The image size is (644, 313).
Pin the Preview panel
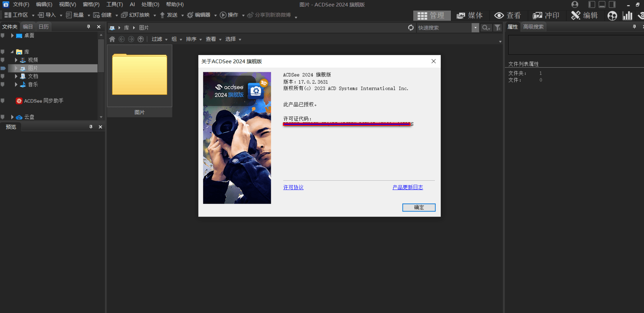[x=91, y=127]
